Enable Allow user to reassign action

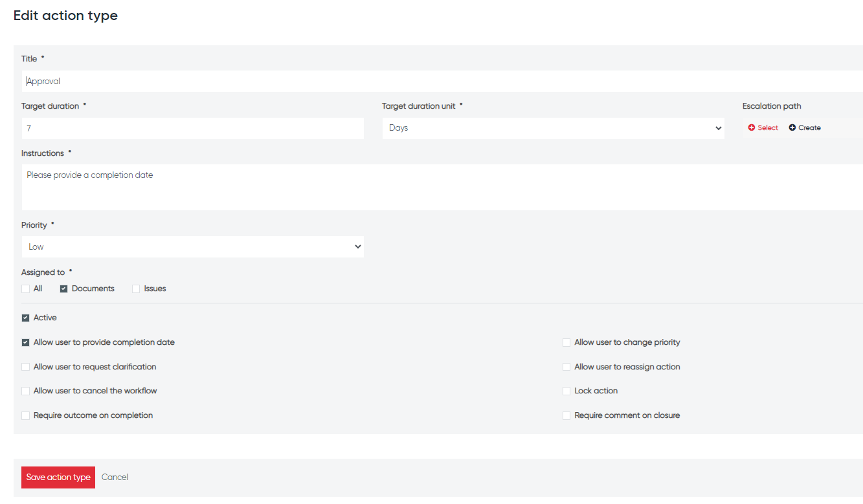pyautogui.click(x=566, y=367)
